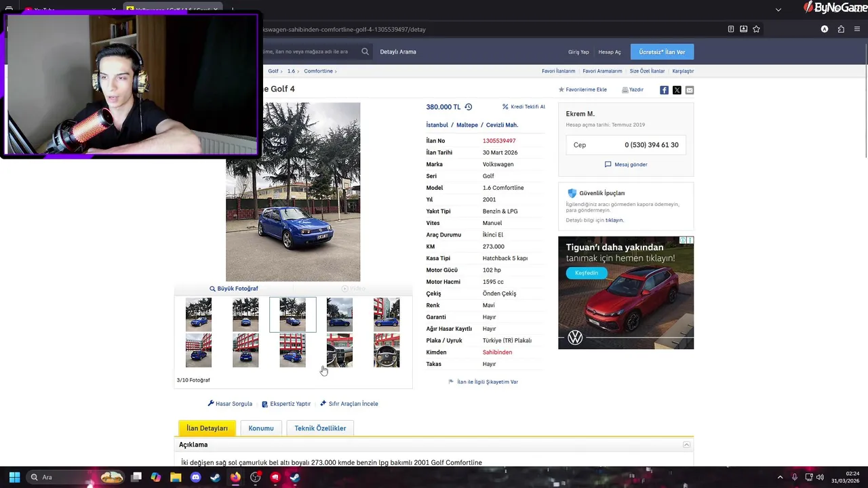Image resolution: width=868 pixels, height=488 pixels.
Task: Share the listing on X
Action: click(x=677, y=90)
